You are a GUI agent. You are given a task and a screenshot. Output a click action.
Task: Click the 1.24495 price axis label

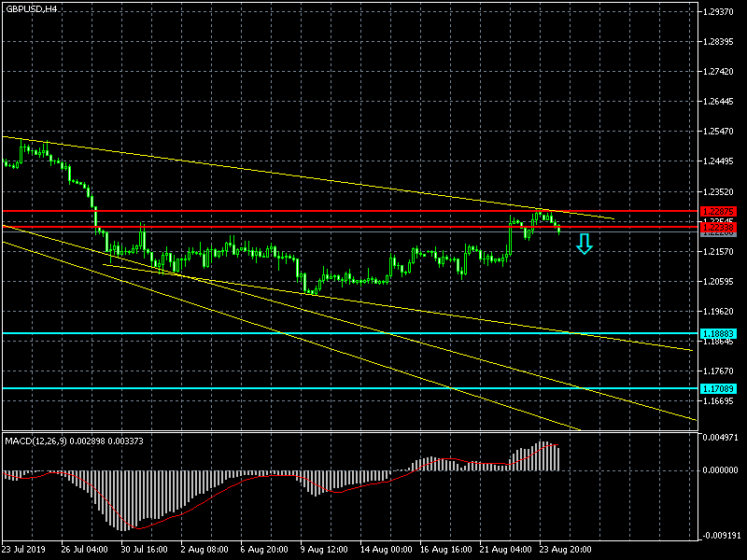pos(718,161)
